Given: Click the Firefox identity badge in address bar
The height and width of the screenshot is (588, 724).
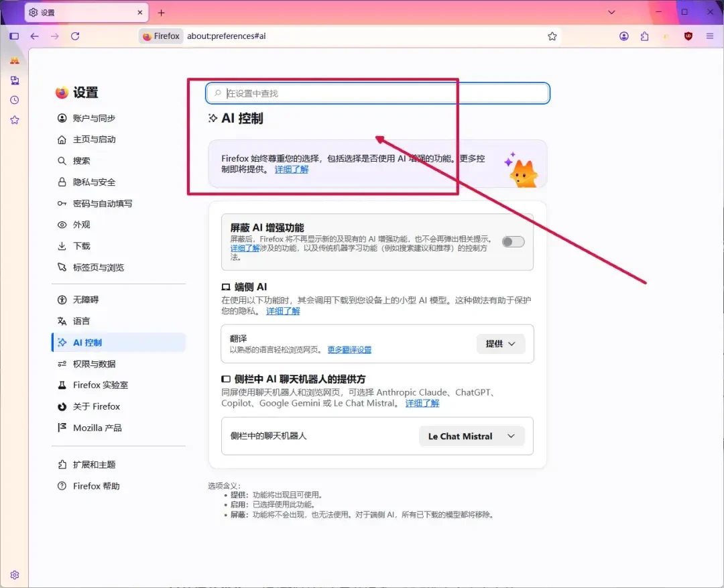Looking at the screenshot, I should point(161,36).
